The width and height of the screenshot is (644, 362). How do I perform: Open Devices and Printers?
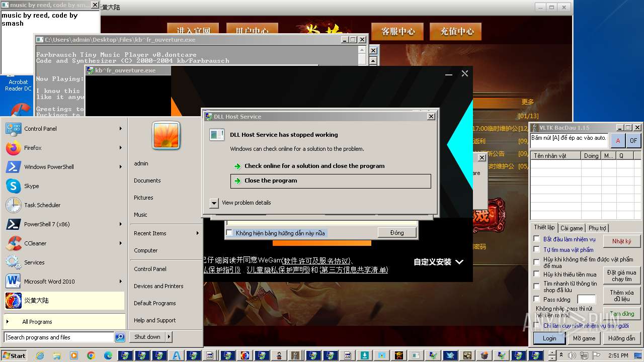[x=158, y=286]
